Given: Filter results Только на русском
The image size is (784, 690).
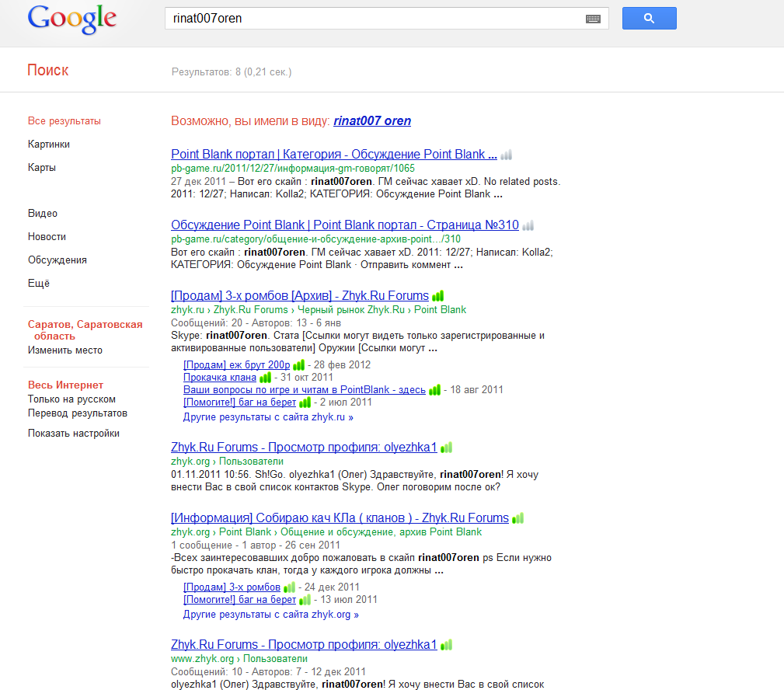Looking at the screenshot, I should coord(72,399).
